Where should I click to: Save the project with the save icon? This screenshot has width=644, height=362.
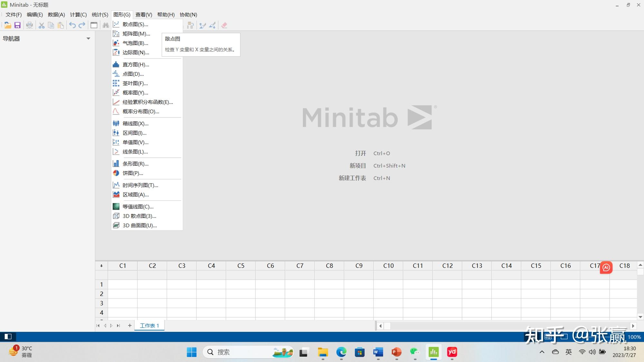(18, 25)
